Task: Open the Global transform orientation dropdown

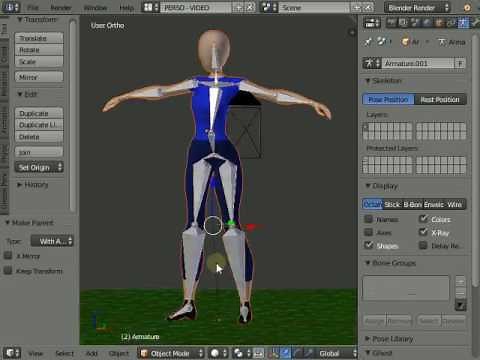Action: coord(335,353)
